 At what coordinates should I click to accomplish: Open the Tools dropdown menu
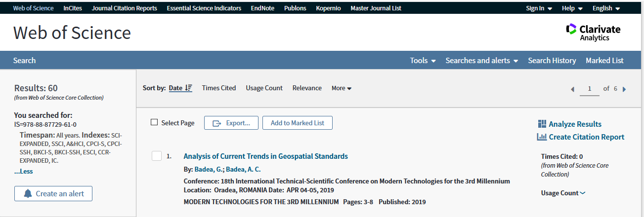pos(423,61)
